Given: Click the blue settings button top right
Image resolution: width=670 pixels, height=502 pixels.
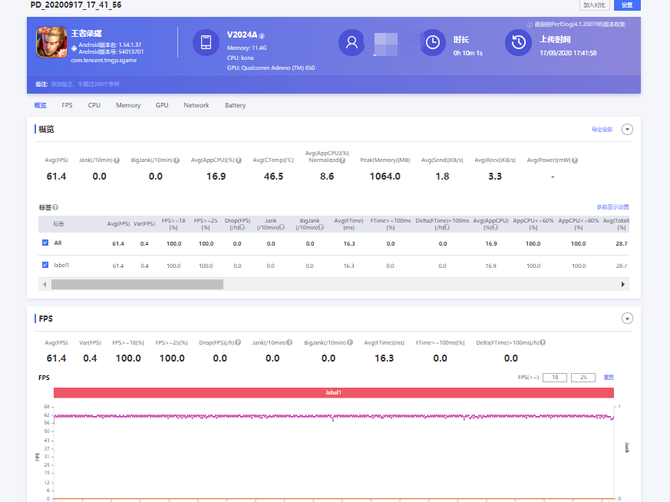Looking at the screenshot, I should point(627,5).
